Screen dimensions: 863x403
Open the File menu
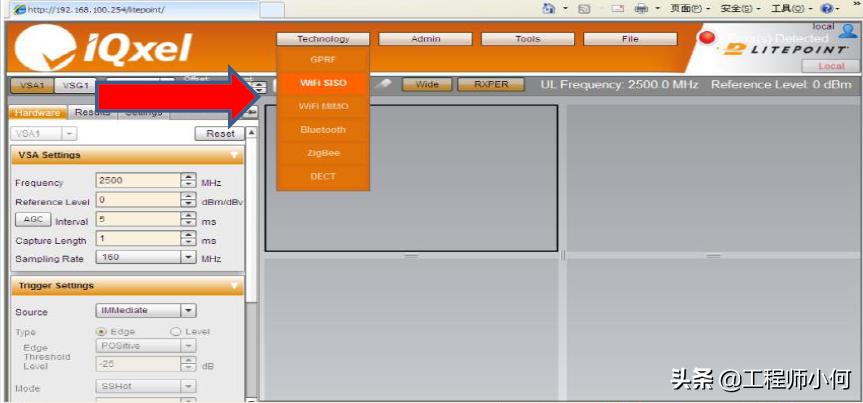coord(630,39)
